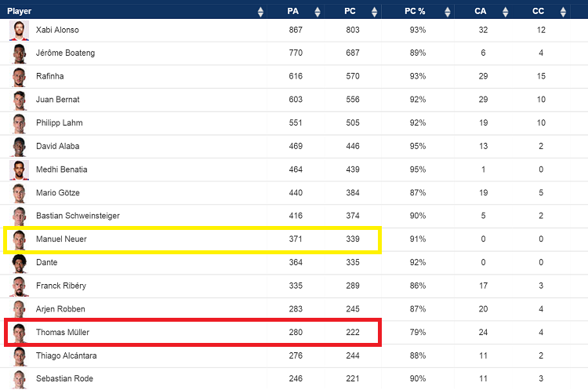Click Thiago Alcántara's pass completion percentage

416,355
